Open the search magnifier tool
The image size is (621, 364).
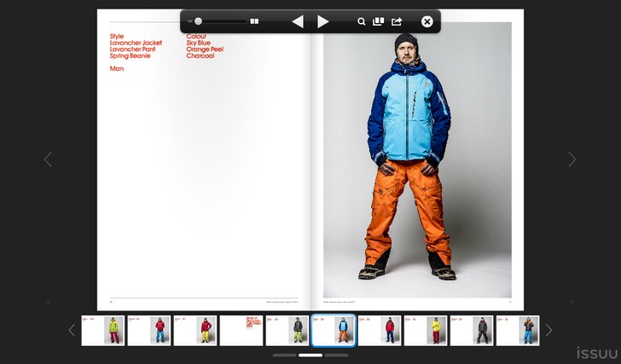(x=361, y=21)
